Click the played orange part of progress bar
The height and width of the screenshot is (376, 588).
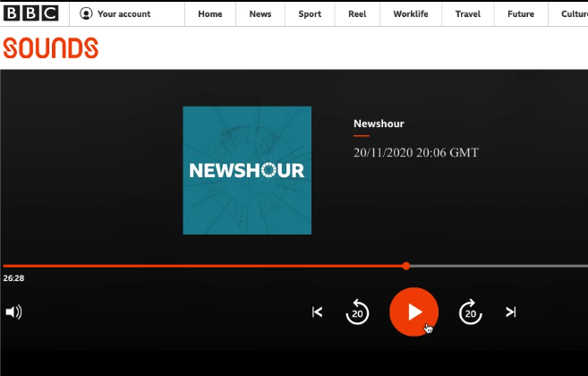pos(202,266)
